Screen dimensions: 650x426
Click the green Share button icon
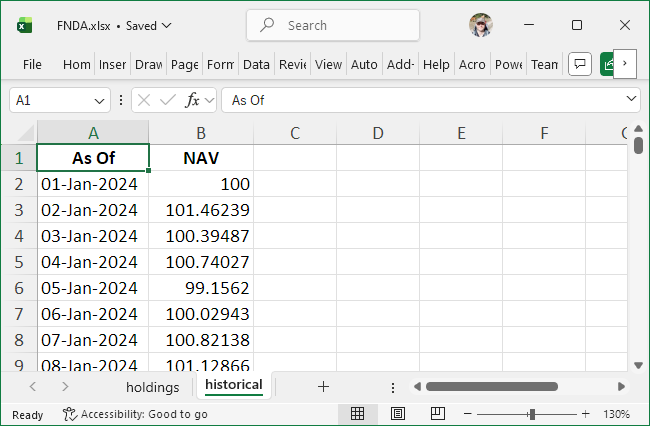[x=607, y=64]
